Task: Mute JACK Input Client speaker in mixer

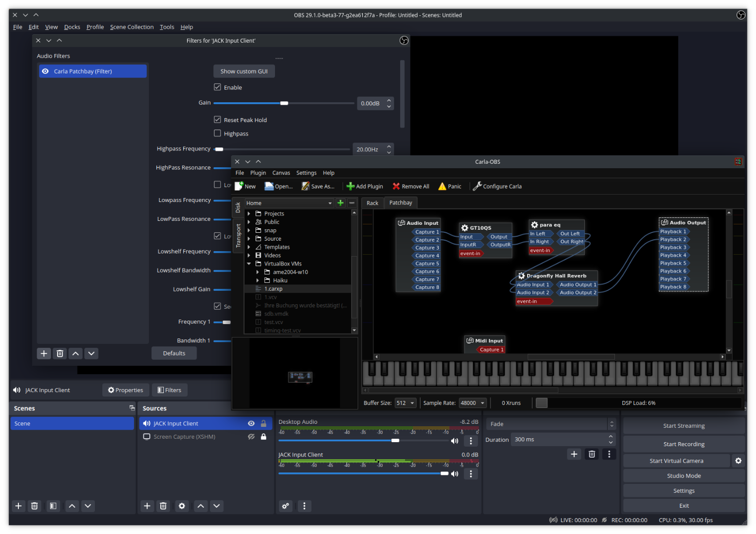Action: 455,474
